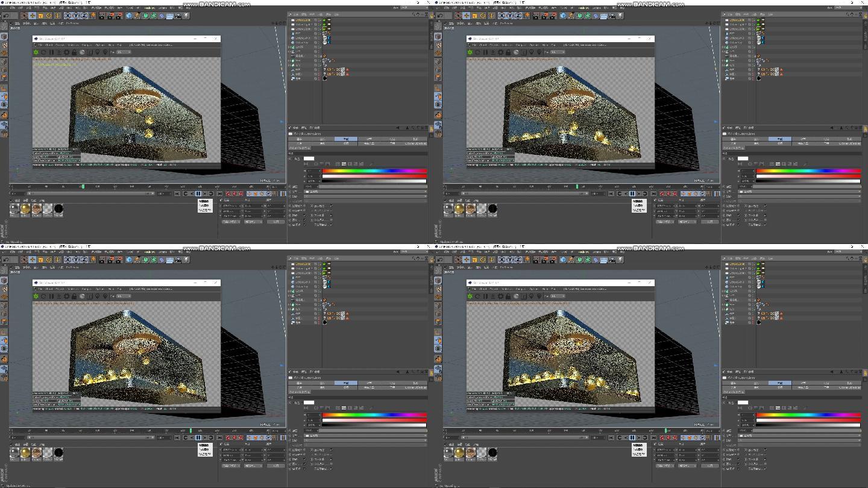Click the Live Viewer restart render icon, top-right frame
Screen dimensions: 868x488
[477, 52]
